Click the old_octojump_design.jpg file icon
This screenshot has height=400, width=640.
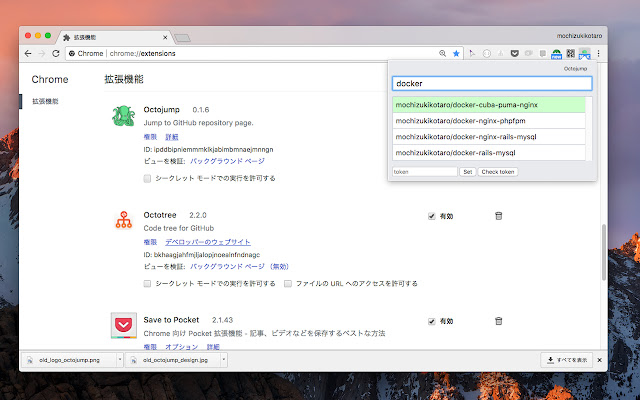[x=133, y=360]
